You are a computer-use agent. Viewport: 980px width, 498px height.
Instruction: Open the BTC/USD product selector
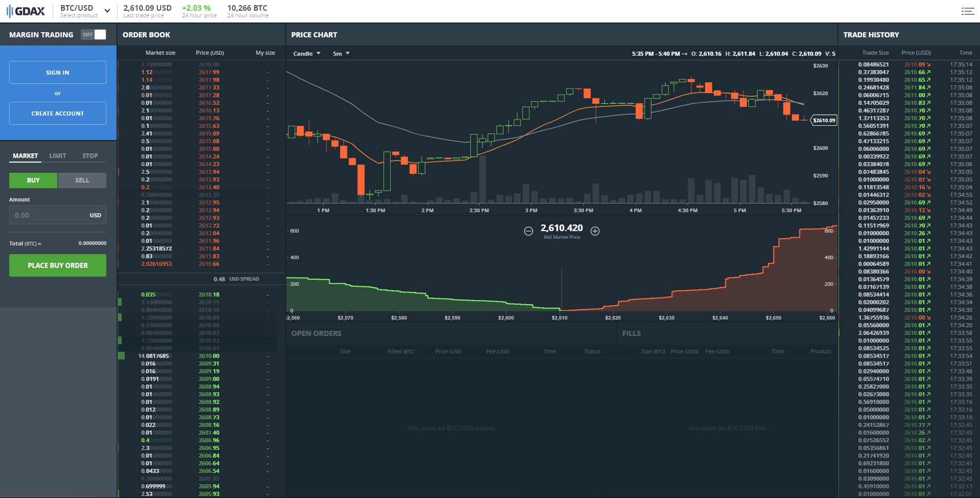pyautogui.click(x=83, y=10)
